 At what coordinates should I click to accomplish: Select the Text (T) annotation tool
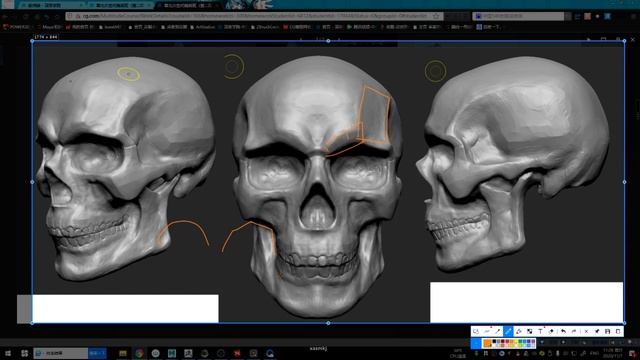540,331
